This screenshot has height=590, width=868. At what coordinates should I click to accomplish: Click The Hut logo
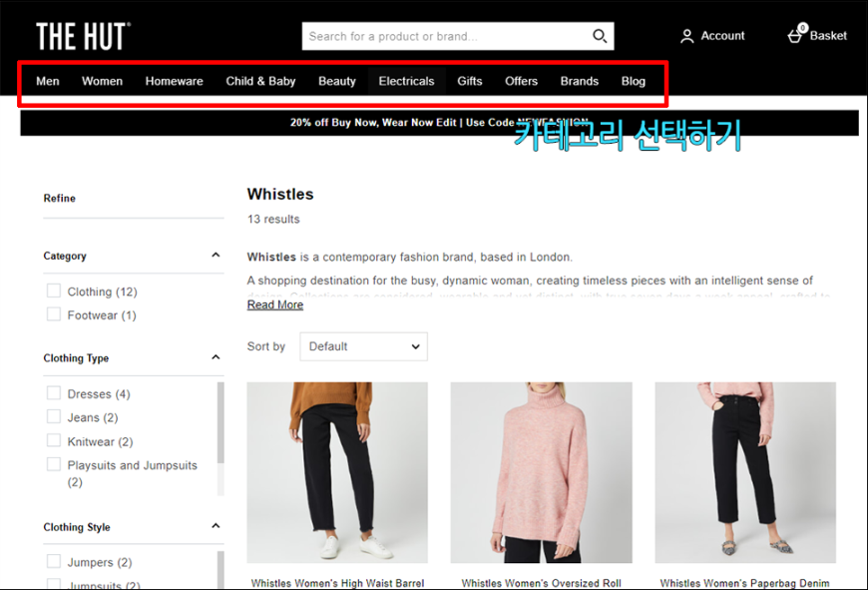84,37
